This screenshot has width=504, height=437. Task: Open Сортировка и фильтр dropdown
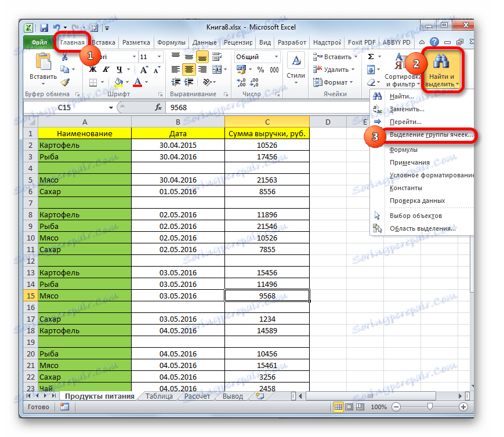tap(403, 70)
